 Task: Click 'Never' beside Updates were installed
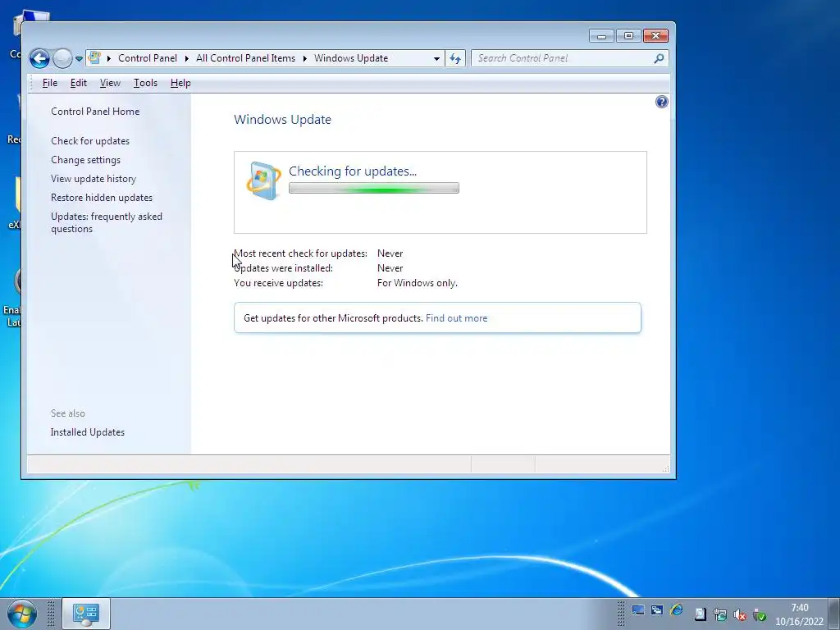tap(390, 268)
